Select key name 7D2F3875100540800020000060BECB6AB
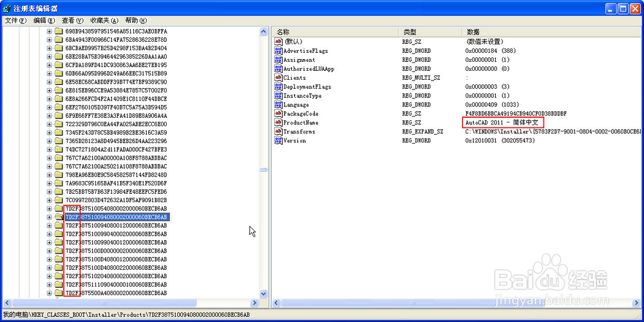 tap(116, 209)
